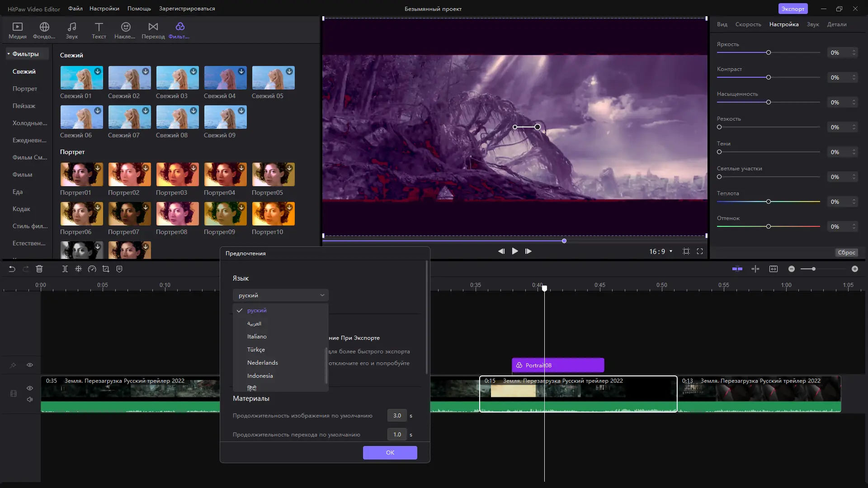Switch to the Скорость tab
The width and height of the screenshot is (868, 488).
point(748,24)
